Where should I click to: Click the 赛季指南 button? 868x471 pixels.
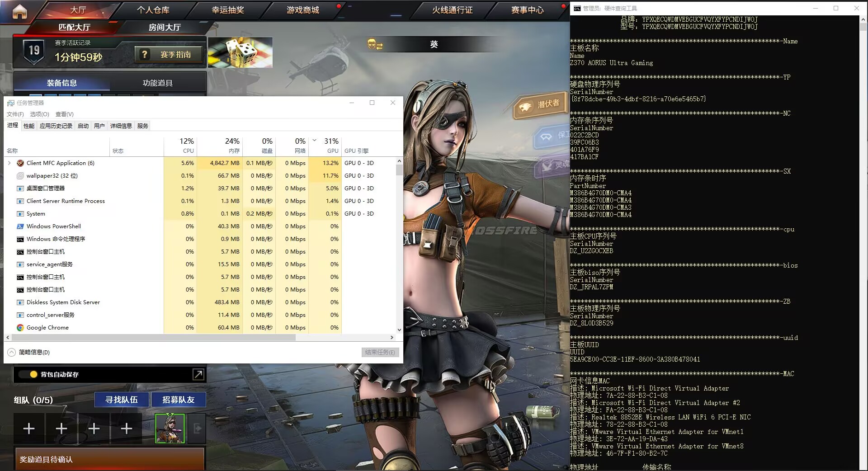point(168,54)
